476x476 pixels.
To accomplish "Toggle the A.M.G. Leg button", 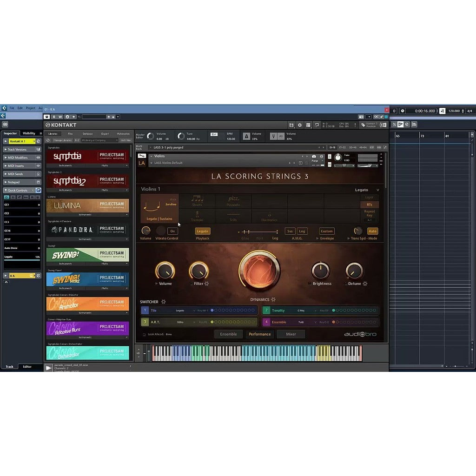I will pyautogui.click(x=302, y=231).
